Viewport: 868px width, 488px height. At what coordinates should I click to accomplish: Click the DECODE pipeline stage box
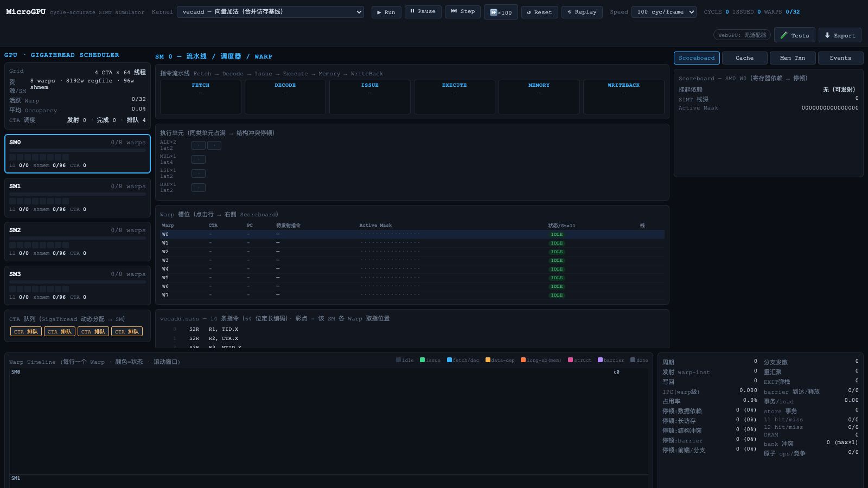point(285,97)
